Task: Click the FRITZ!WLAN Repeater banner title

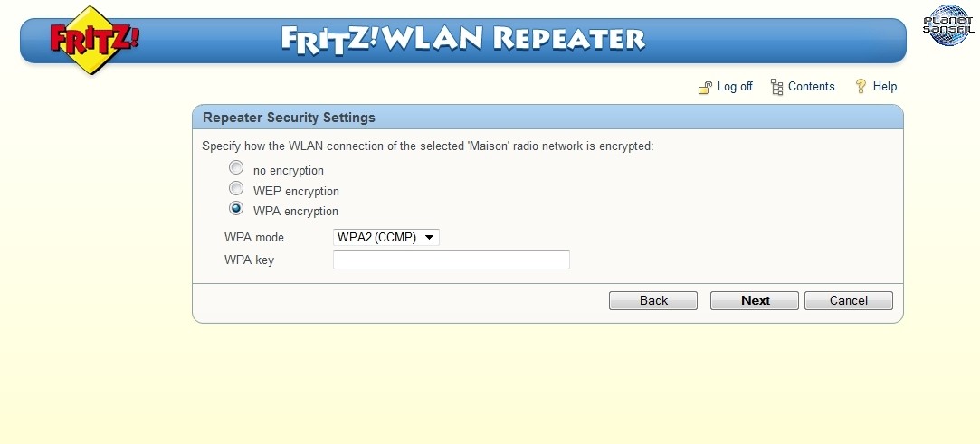Action: pos(463,40)
